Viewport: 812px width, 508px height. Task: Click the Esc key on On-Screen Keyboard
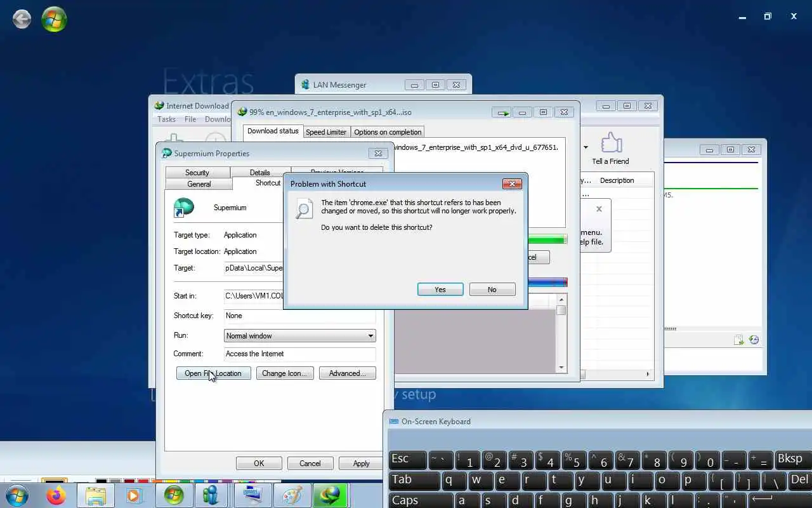tap(407, 460)
